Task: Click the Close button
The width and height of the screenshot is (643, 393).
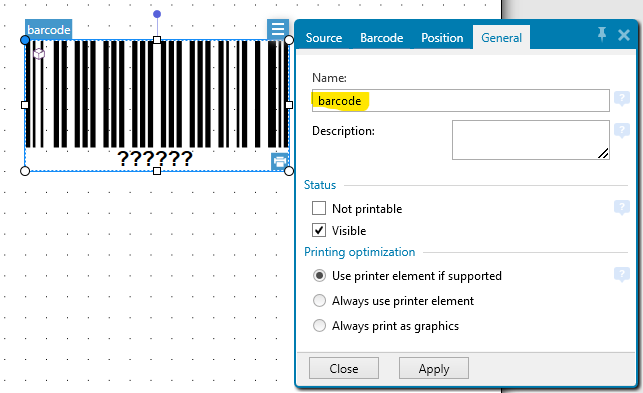Action: coord(344,368)
